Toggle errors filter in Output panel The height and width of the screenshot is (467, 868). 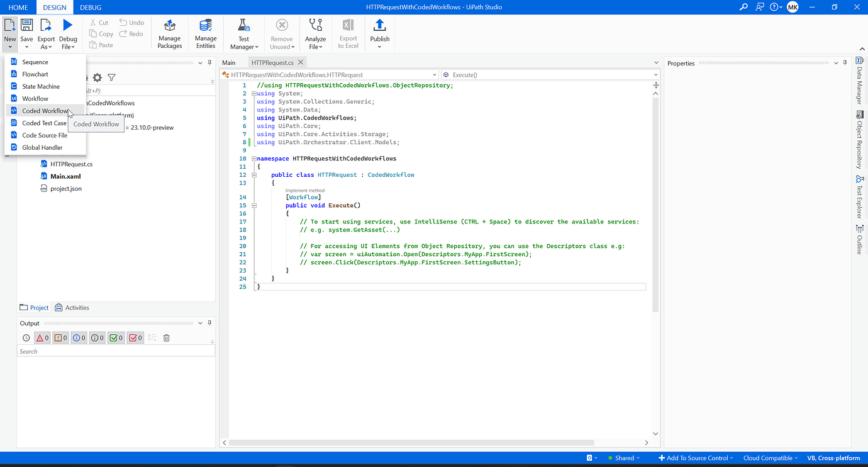(42, 337)
